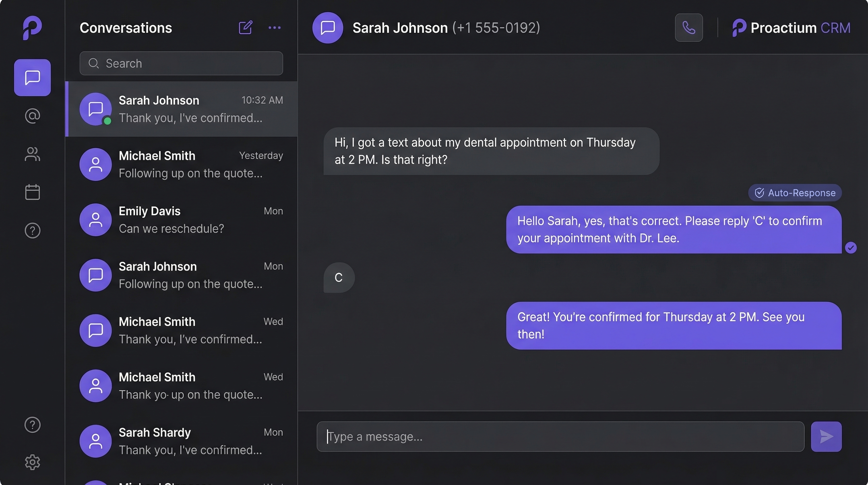Screen dimensions: 868x485
Task: Click the send message arrow
Action: click(825, 436)
